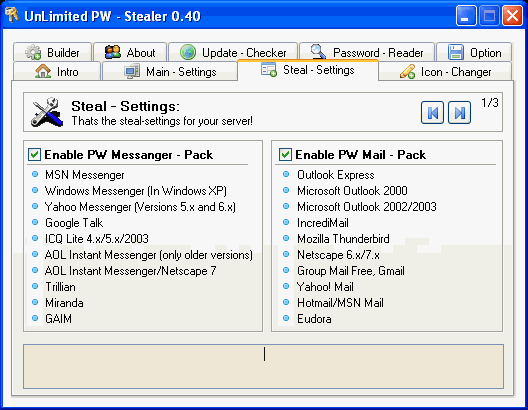528x410 pixels.
Task: Click the magnifier icon on Password - Reader
Action: [x=318, y=52]
